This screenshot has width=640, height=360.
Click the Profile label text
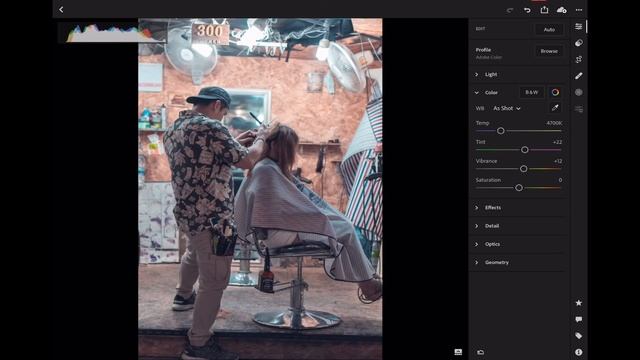click(483, 50)
